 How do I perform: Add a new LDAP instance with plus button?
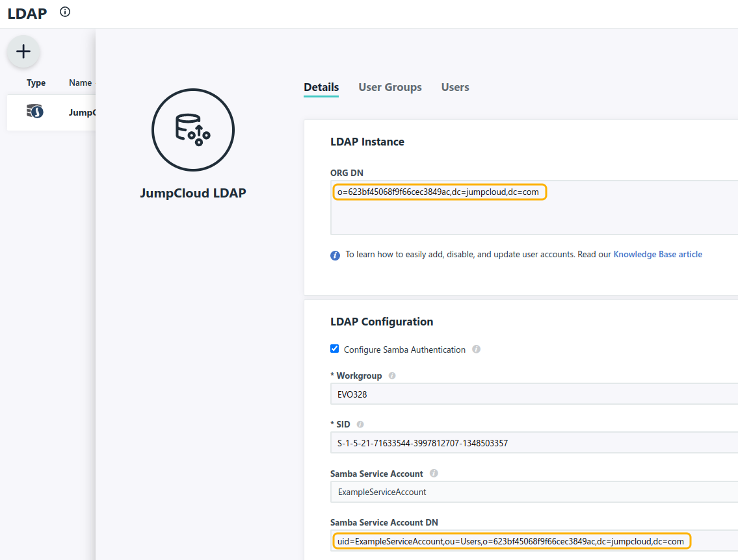[x=23, y=51]
